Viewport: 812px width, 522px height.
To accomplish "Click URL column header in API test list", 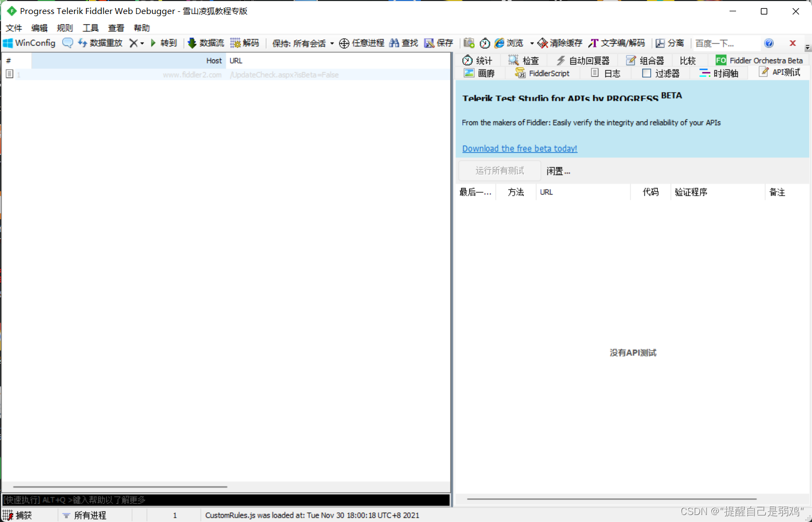I will point(583,192).
